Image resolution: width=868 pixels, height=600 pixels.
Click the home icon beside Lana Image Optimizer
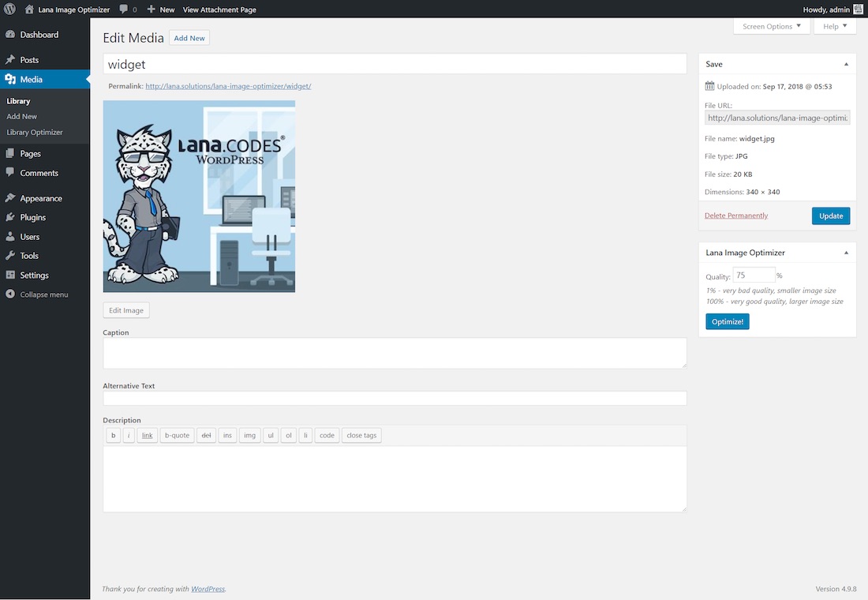(x=28, y=9)
